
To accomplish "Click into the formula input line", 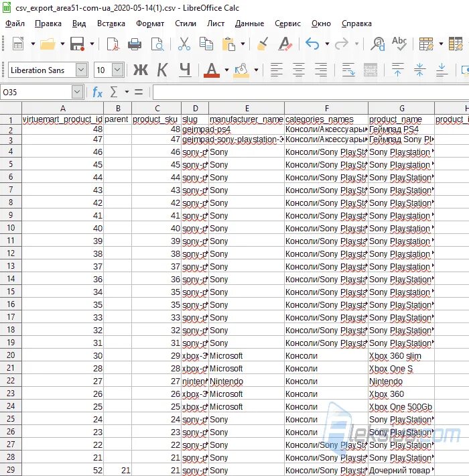I will (311, 92).
